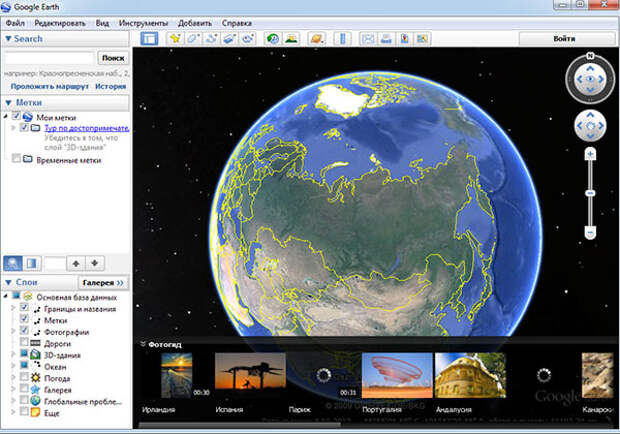Screen dimensions: 620x434
Task: Open the 'Андалусия' tour thumbnail
Action: coord(470,375)
